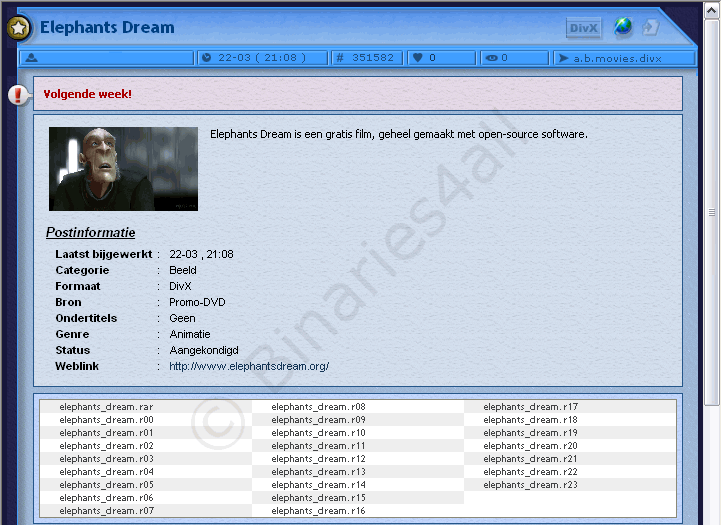Select file elephants_dream.r09
This screenshot has width=722, height=525.
318,420
